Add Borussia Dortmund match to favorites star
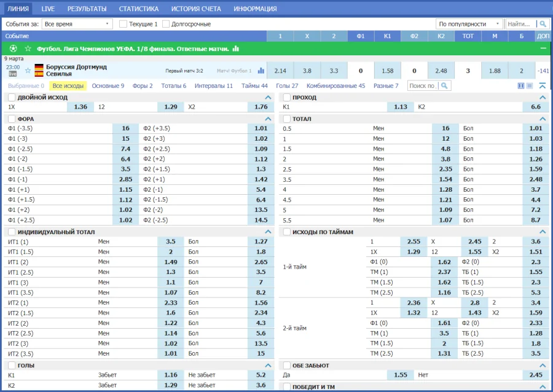This screenshot has height=392, width=553. tap(28, 71)
